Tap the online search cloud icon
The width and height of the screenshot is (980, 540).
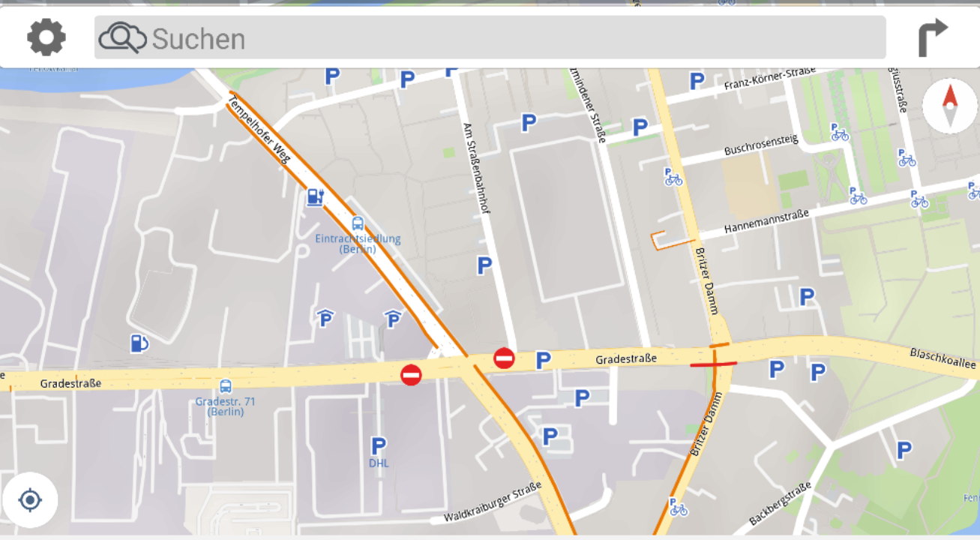point(122,37)
